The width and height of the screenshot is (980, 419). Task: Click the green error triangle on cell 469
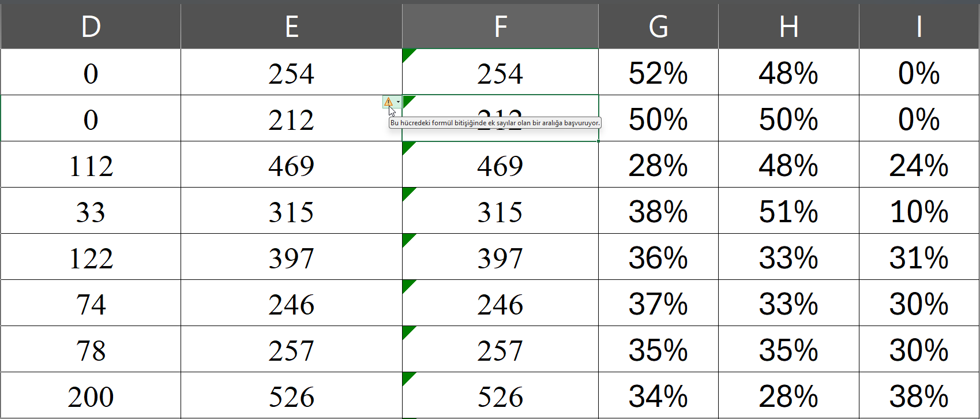405,147
